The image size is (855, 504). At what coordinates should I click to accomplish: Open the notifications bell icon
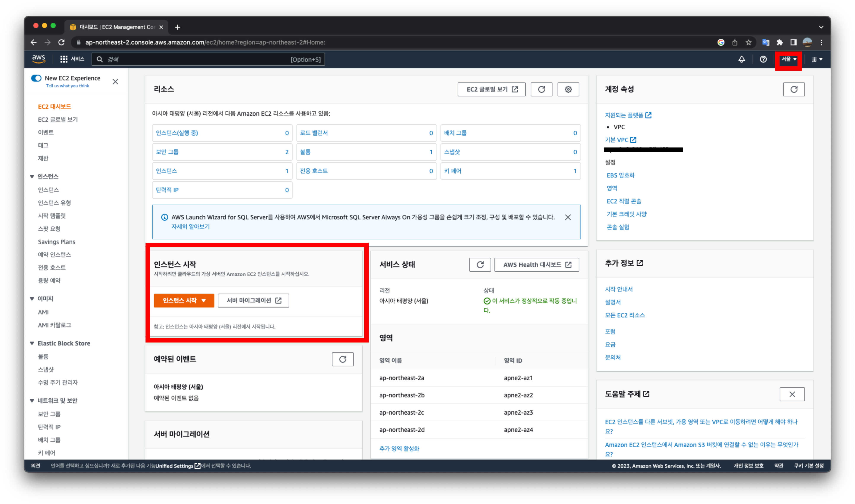click(x=742, y=59)
